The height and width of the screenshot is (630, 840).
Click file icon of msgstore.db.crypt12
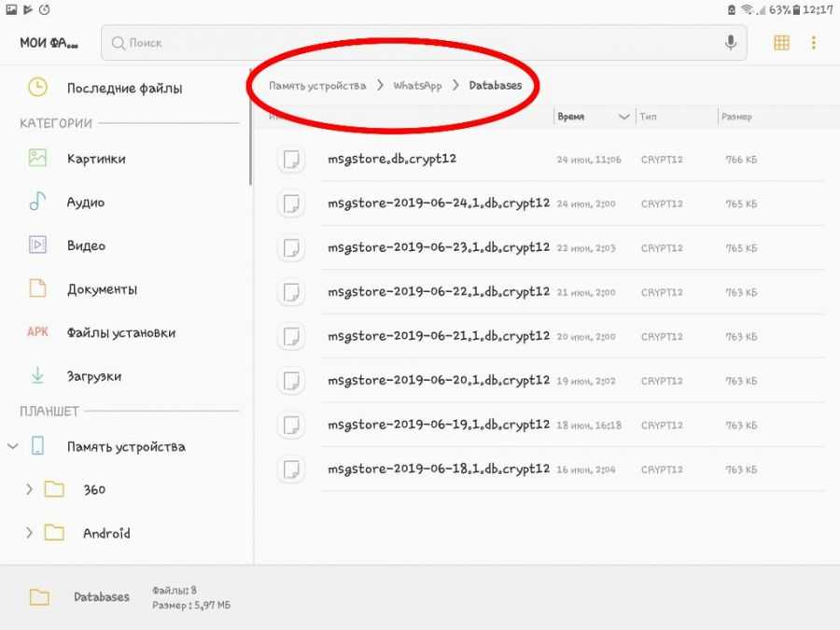click(291, 160)
